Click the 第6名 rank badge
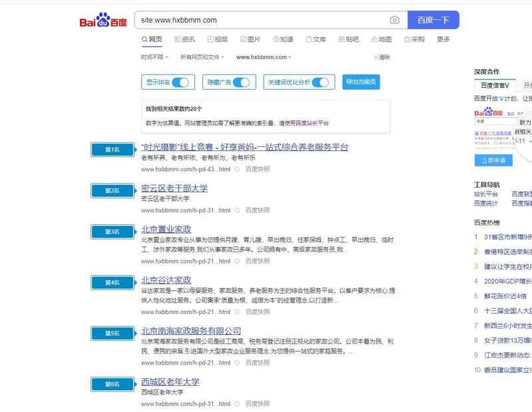This screenshot has height=412, width=532. point(113,384)
